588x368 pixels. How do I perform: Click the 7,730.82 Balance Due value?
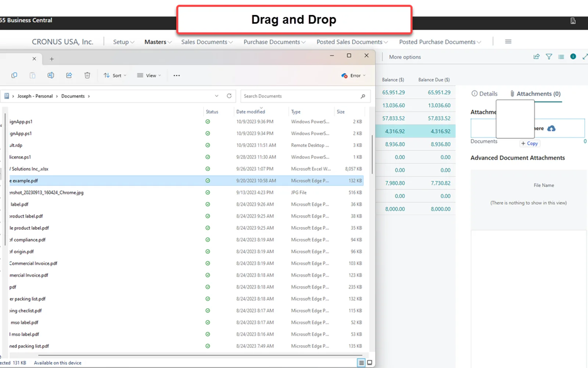click(441, 183)
